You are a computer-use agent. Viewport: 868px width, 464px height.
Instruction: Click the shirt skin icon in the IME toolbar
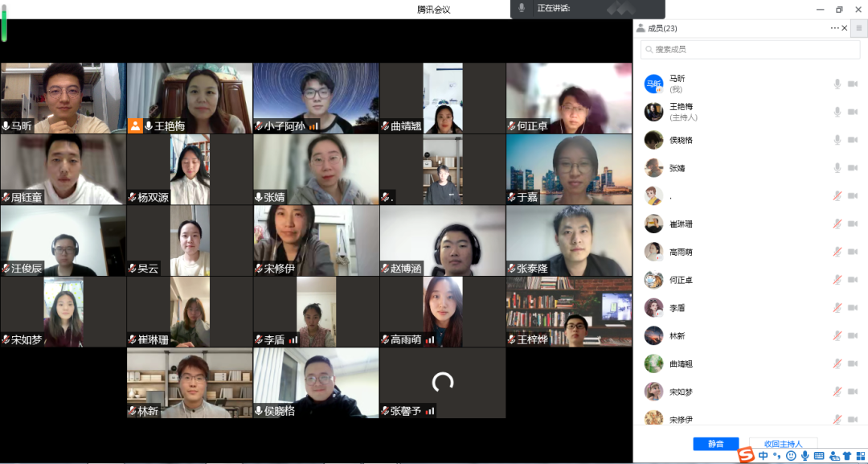[x=847, y=456]
